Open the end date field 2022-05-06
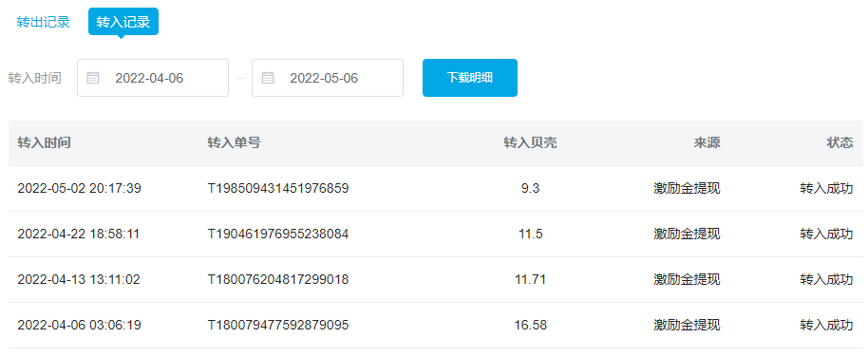Screen dimensions: 868x357 328,78
